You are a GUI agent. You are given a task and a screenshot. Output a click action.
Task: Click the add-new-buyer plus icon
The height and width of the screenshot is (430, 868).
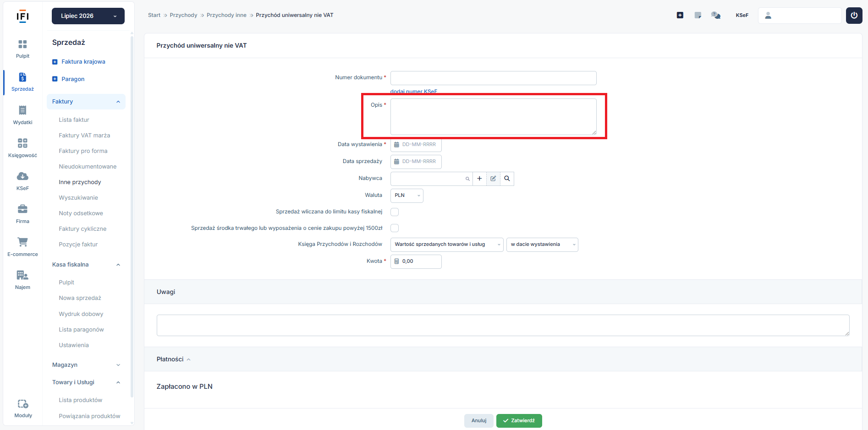[x=479, y=179]
